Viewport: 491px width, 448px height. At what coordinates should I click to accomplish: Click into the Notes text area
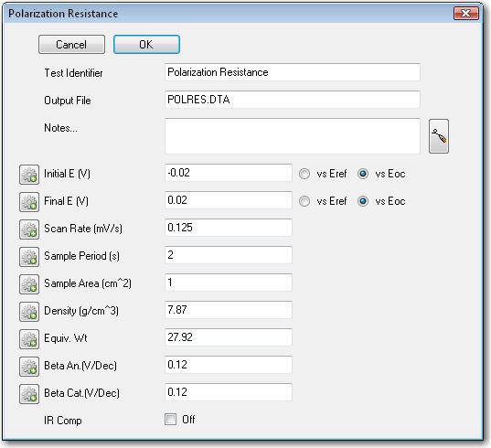293,136
